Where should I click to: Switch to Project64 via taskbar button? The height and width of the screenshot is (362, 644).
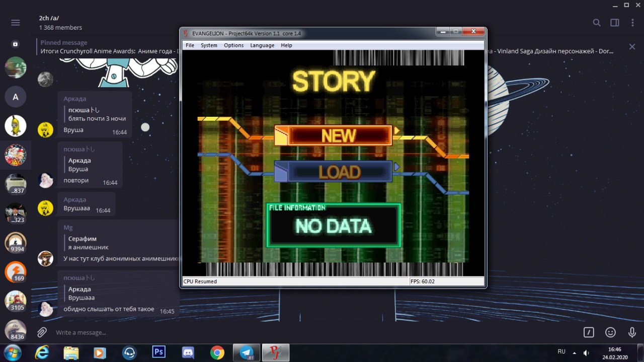(x=276, y=352)
